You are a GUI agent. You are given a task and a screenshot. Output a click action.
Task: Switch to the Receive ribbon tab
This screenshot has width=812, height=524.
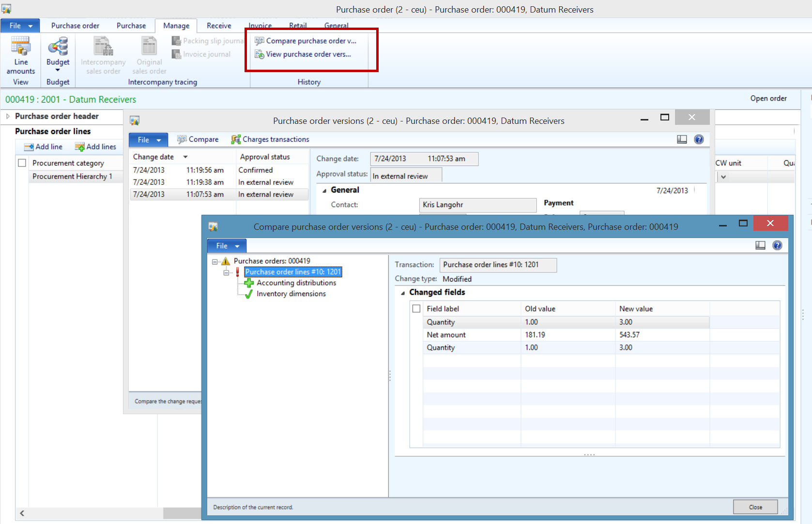(219, 26)
